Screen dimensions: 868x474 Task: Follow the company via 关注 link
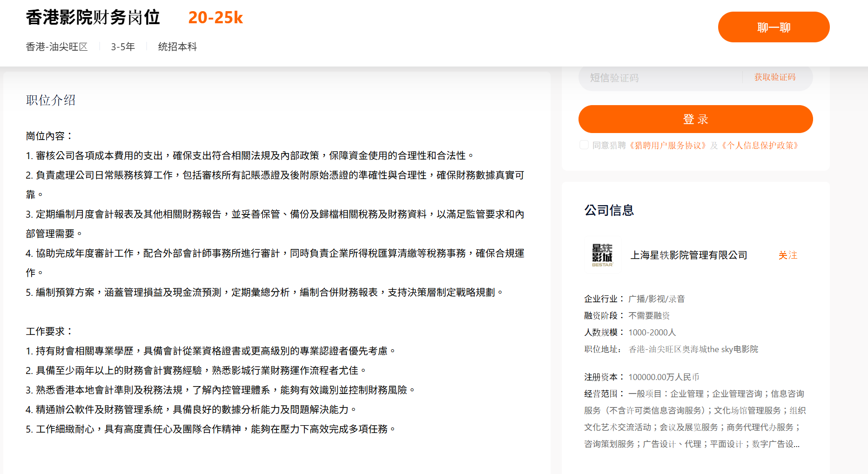click(788, 255)
